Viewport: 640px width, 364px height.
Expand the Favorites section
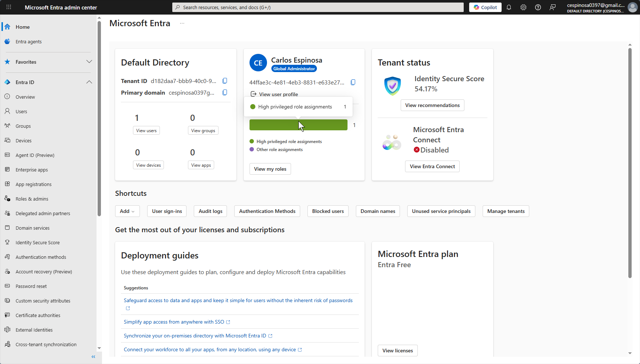(x=89, y=62)
